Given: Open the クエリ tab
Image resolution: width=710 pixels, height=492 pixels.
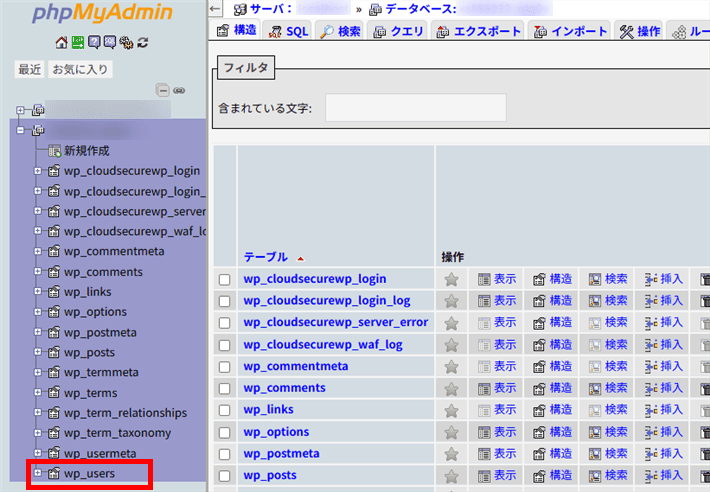Looking at the screenshot, I should point(398,31).
